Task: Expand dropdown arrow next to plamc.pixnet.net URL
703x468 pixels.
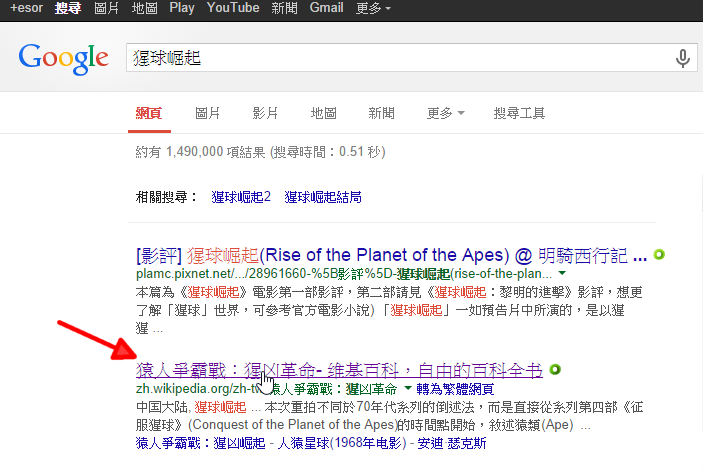Action: coord(562,273)
